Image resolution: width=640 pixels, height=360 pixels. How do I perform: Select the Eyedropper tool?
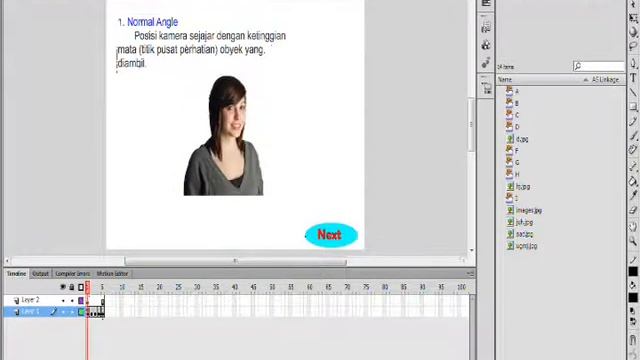coord(633,196)
